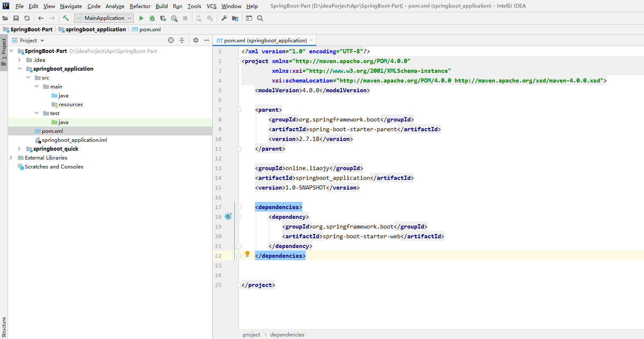
Task: Run with Coverage shield icon
Action: 163,18
